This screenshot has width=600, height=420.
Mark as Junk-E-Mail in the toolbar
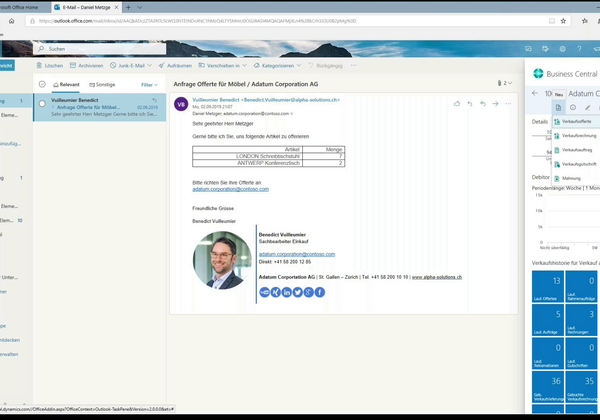(127, 66)
